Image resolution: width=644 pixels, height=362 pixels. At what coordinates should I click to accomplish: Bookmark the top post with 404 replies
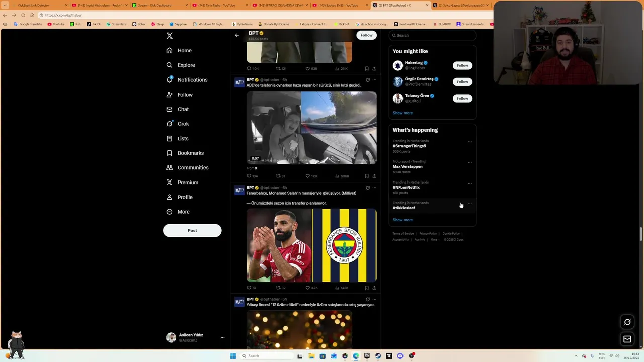367,68
